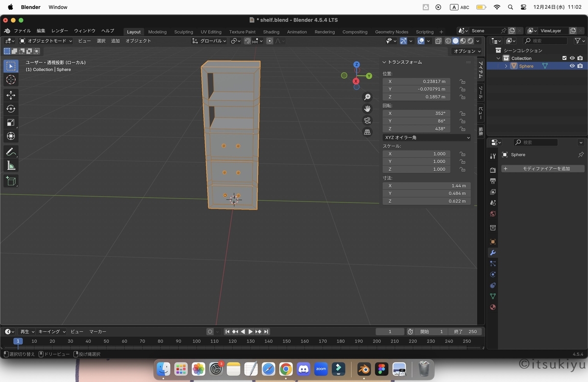Activate the Rotate tool

(11, 109)
